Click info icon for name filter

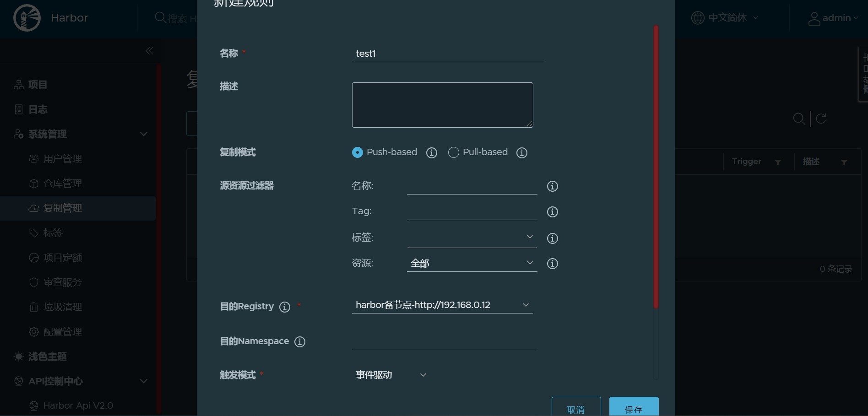[x=553, y=186]
